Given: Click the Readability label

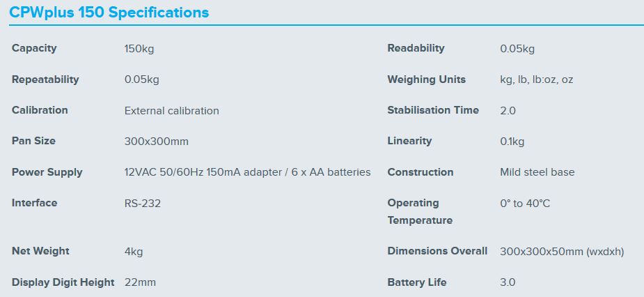Looking at the screenshot, I should point(416,48).
